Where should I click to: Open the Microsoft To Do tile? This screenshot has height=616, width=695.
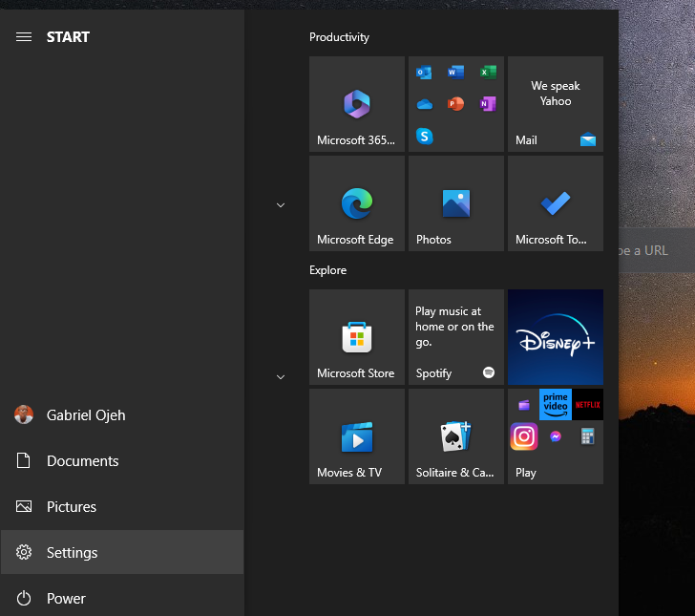pyautogui.click(x=556, y=203)
